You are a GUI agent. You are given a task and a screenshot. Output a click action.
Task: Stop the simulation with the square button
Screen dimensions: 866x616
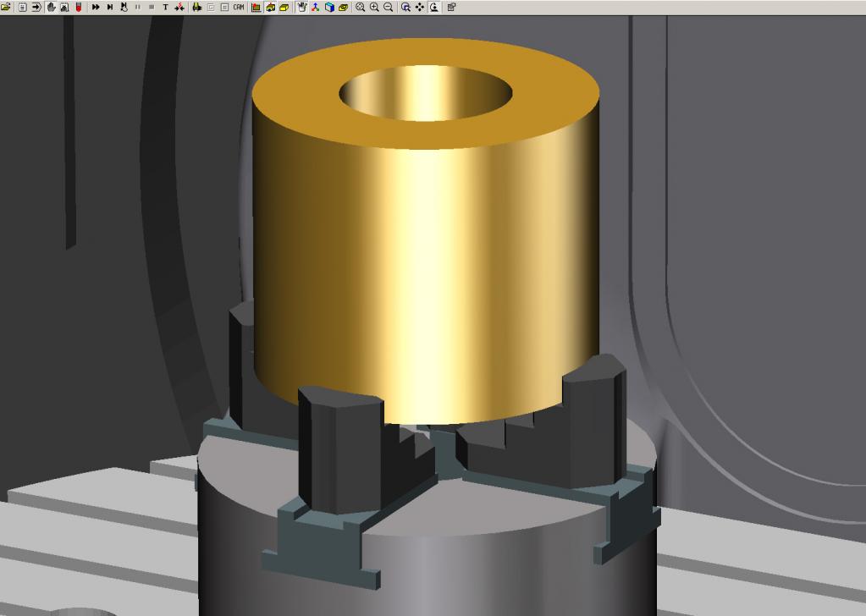pyautogui.click(x=152, y=7)
